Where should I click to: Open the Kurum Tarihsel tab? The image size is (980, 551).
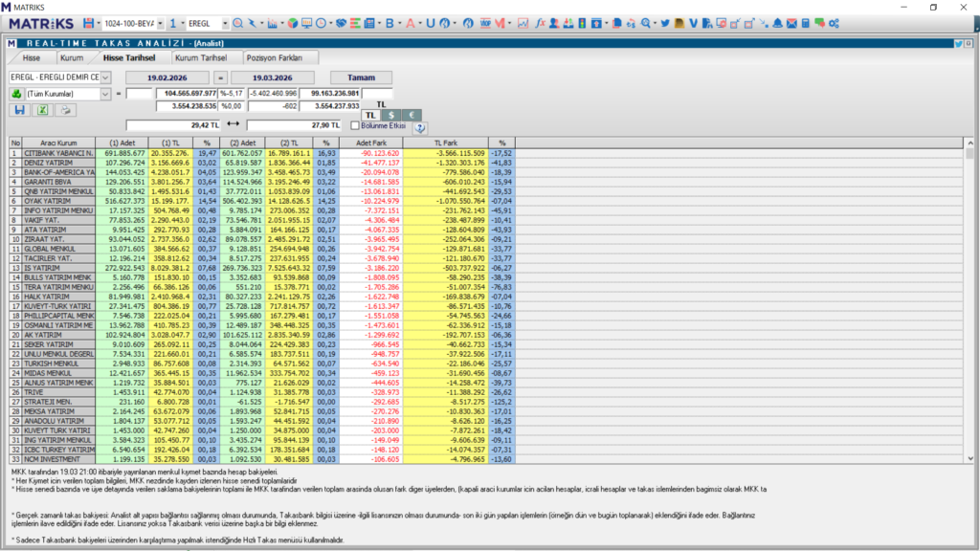(x=201, y=58)
